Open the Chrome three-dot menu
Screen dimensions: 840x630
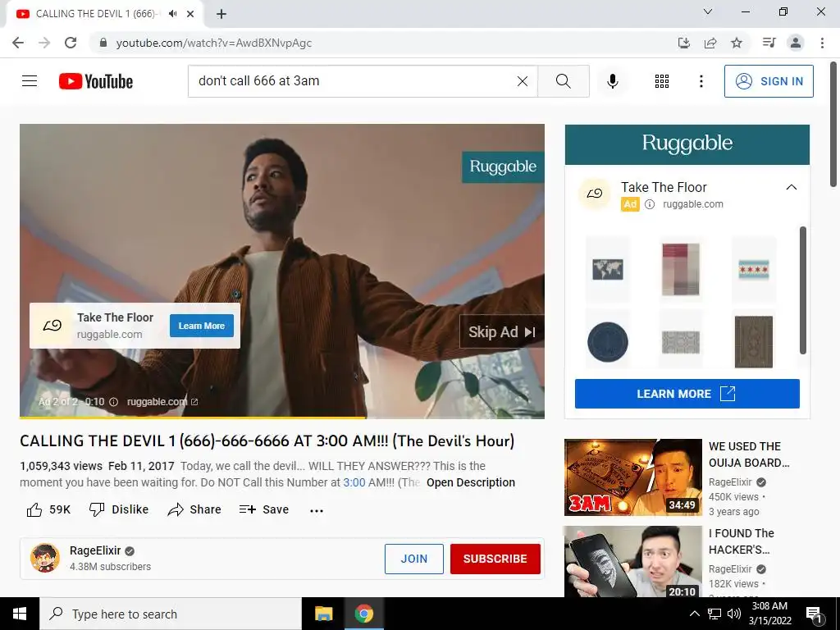(822, 43)
